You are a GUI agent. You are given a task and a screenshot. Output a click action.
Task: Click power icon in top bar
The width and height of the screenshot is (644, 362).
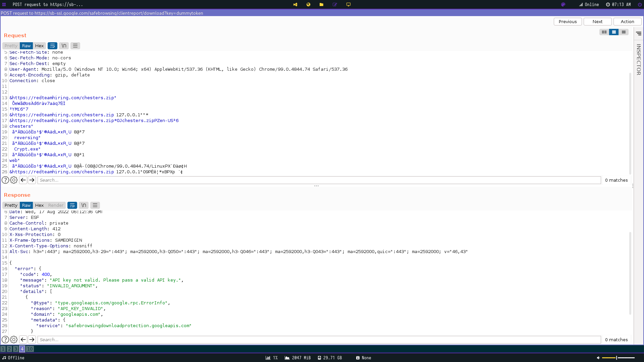(640, 5)
